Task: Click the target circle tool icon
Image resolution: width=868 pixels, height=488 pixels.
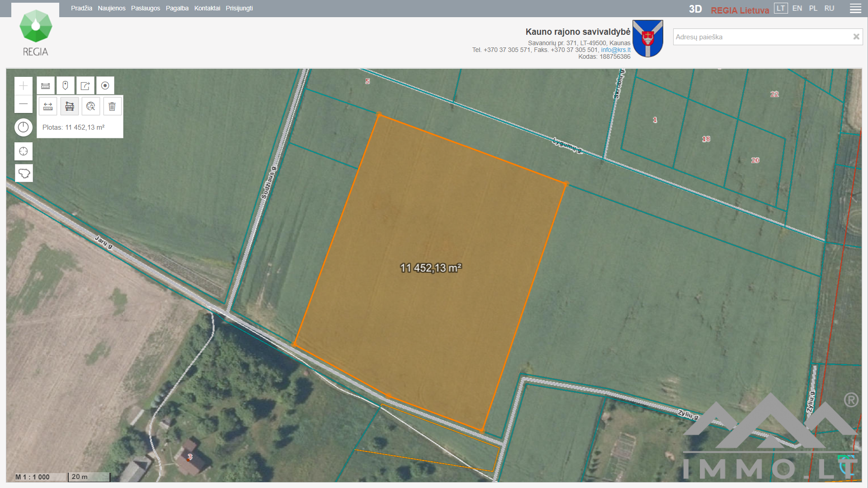Action: point(105,85)
